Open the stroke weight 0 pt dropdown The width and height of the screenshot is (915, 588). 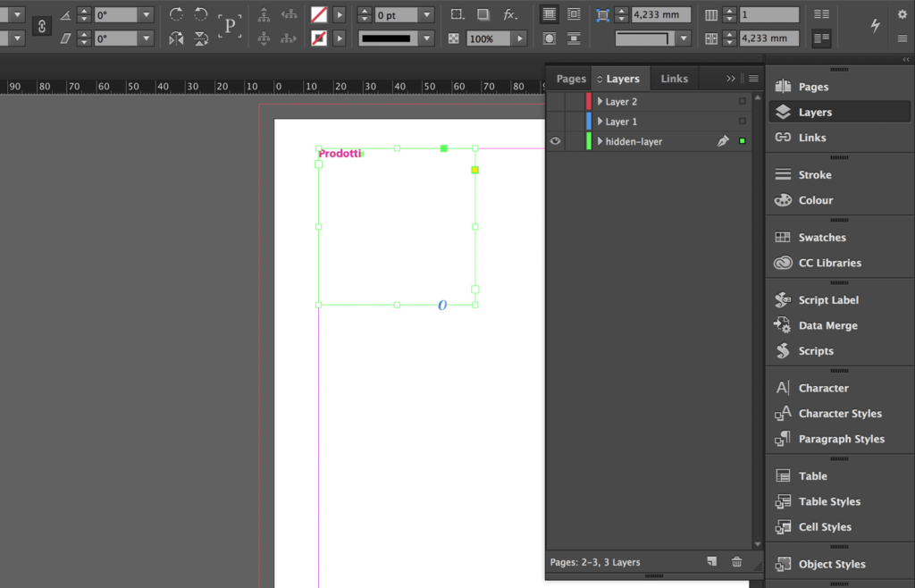[427, 14]
